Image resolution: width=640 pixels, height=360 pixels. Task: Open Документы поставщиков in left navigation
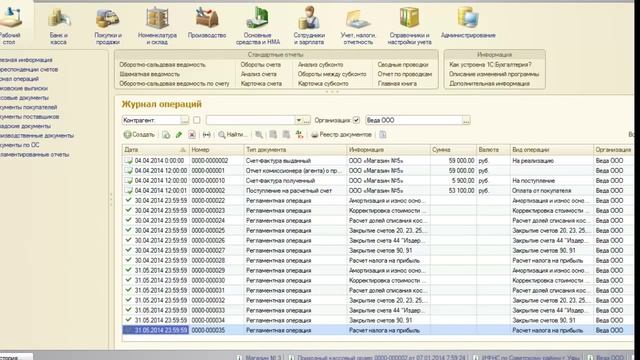pyautogui.click(x=29, y=116)
